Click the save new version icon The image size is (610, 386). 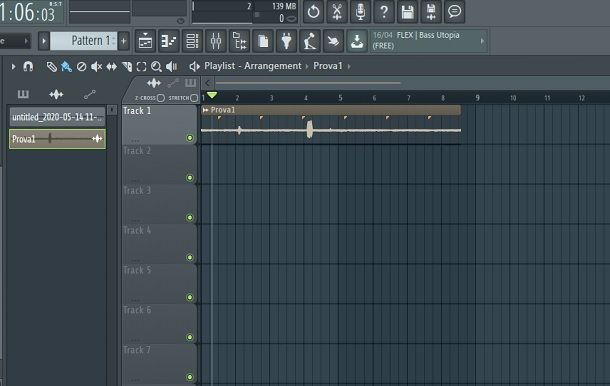click(431, 12)
